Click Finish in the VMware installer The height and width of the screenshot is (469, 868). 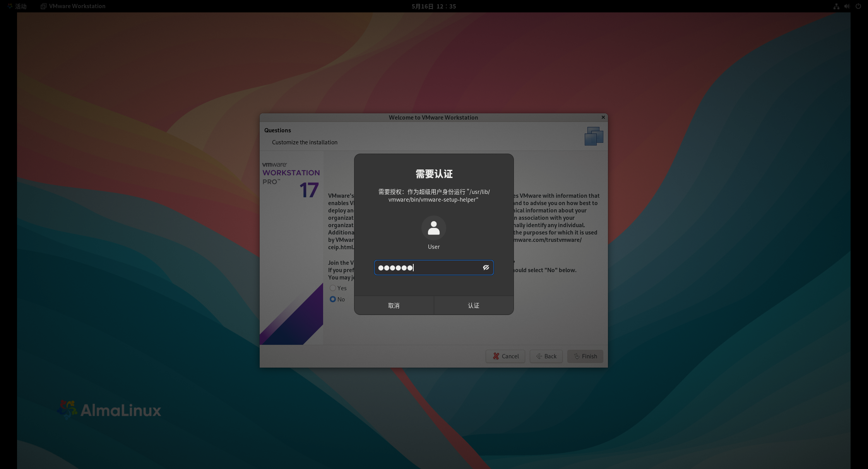click(x=585, y=356)
